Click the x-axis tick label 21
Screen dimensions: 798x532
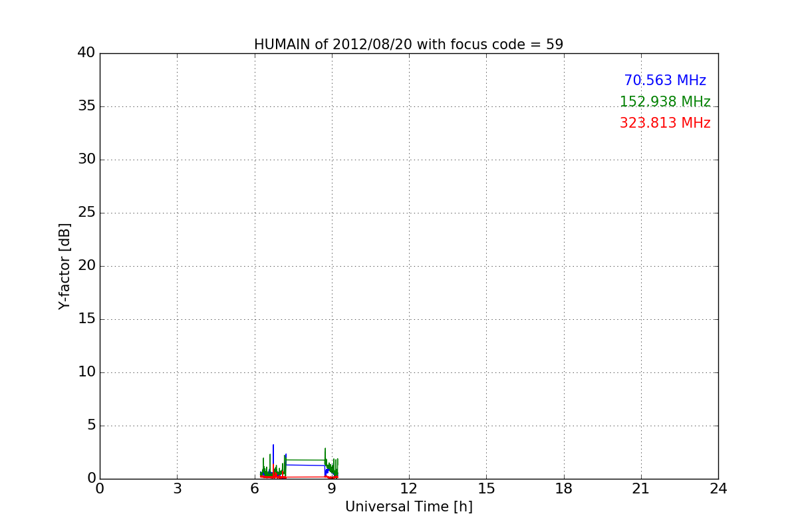click(641, 488)
